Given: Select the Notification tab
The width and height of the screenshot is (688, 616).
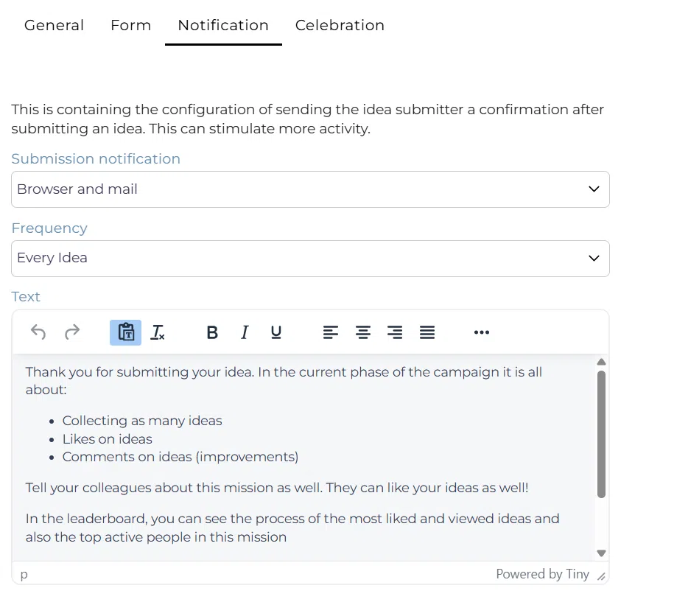Looking at the screenshot, I should point(223,26).
